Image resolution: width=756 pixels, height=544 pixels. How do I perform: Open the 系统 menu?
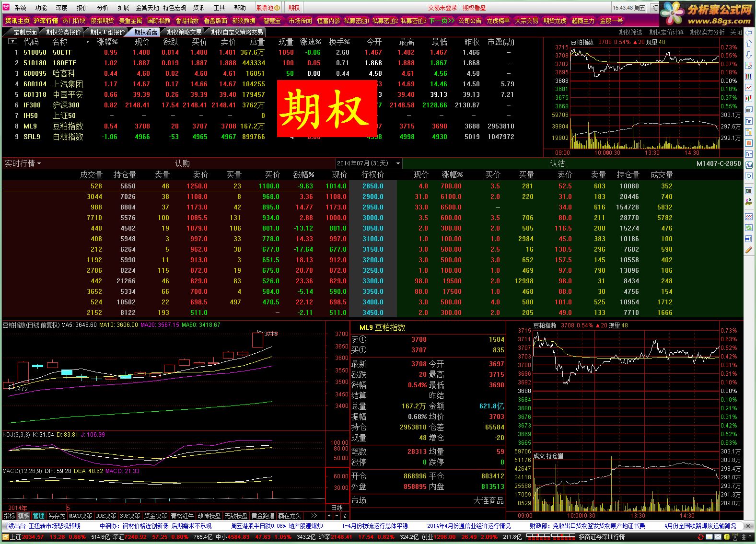[21, 8]
